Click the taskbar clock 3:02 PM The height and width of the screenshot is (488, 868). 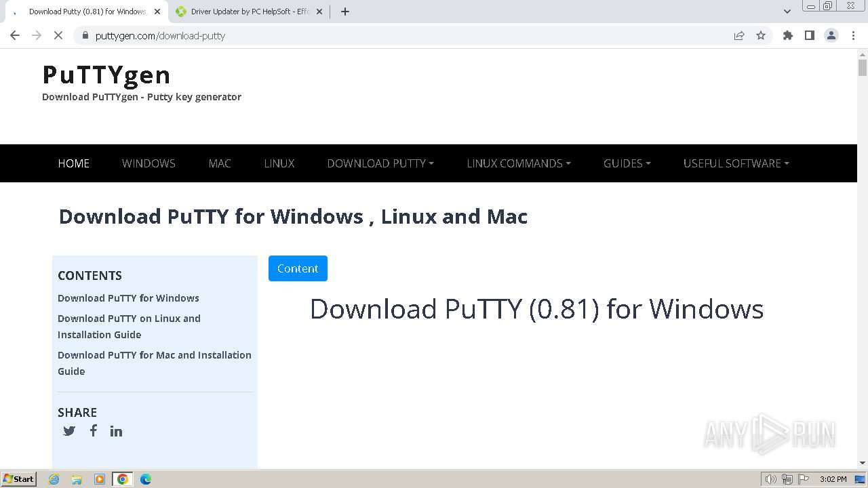coord(833,479)
